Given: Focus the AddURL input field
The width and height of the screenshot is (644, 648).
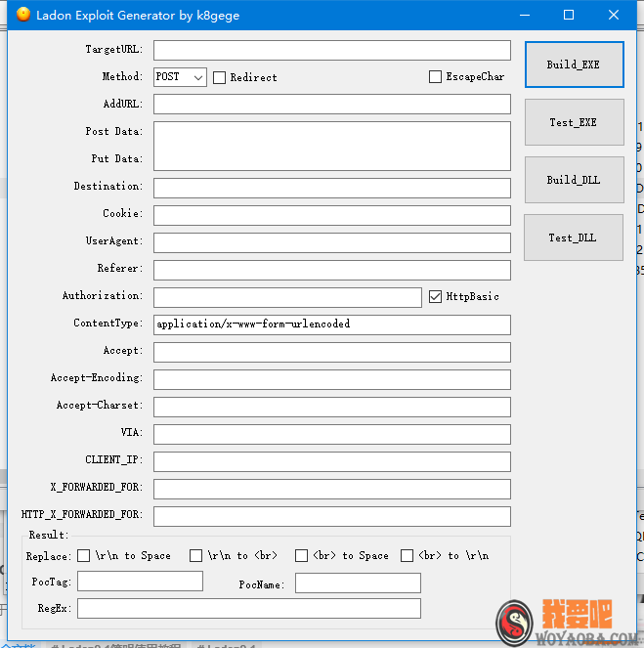Looking at the screenshot, I should [332, 105].
